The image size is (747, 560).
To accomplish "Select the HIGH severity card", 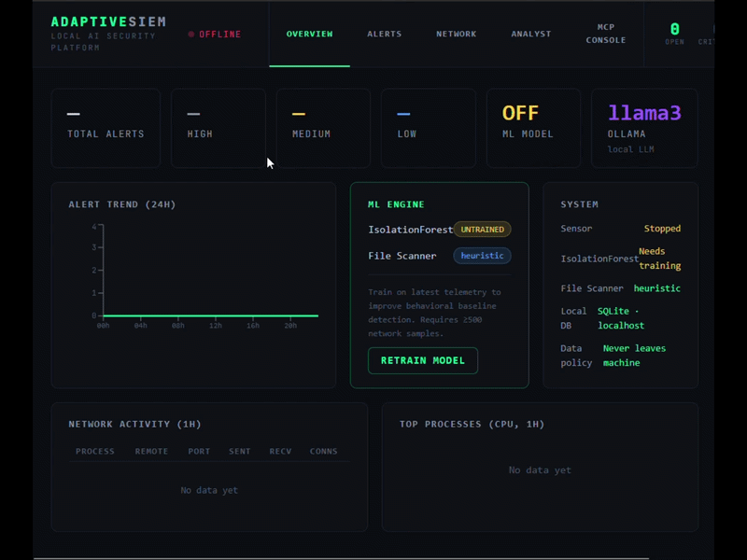I will pyautogui.click(x=218, y=126).
